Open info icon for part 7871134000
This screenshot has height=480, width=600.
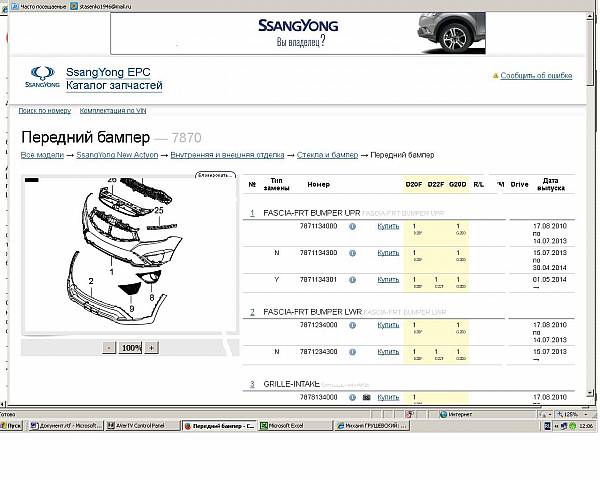(x=352, y=227)
